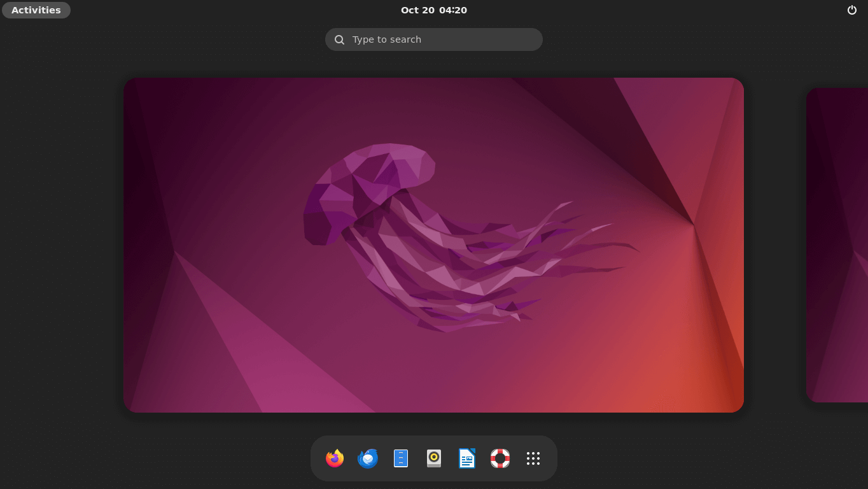Open the Files manager dock icon
868x489 pixels.
pos(401,458)
